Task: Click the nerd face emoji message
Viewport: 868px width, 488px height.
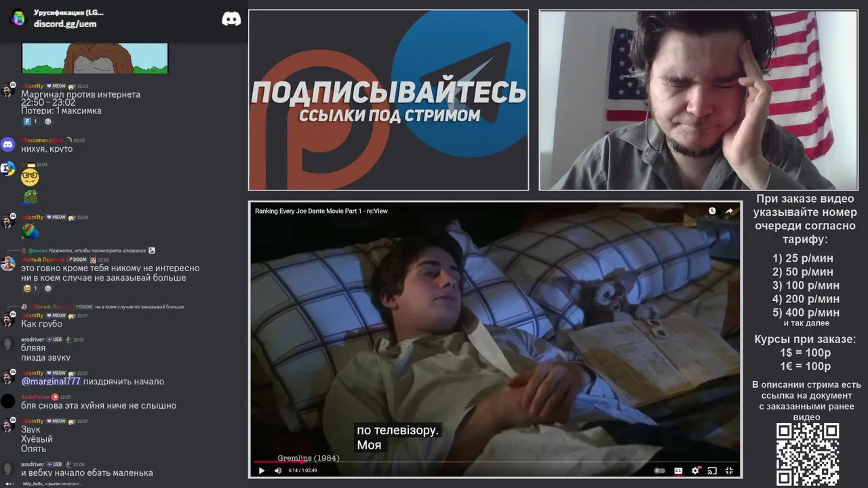Action: [x=30, y=178]
